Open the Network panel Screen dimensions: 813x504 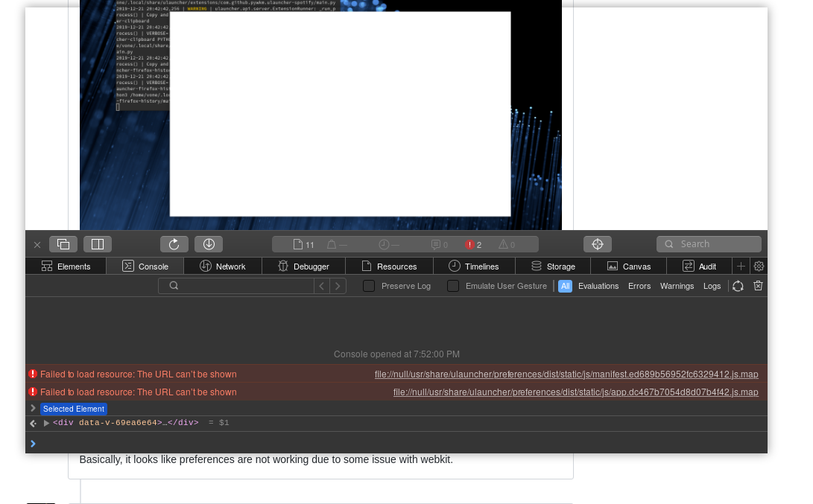coord(222,266)
